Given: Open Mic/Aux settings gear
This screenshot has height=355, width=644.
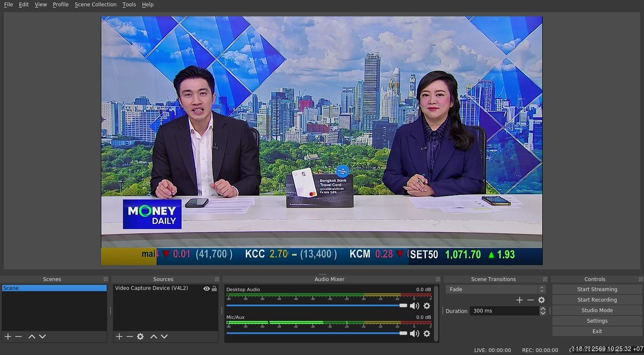Looking at the screenshot, I should [427, 333].
